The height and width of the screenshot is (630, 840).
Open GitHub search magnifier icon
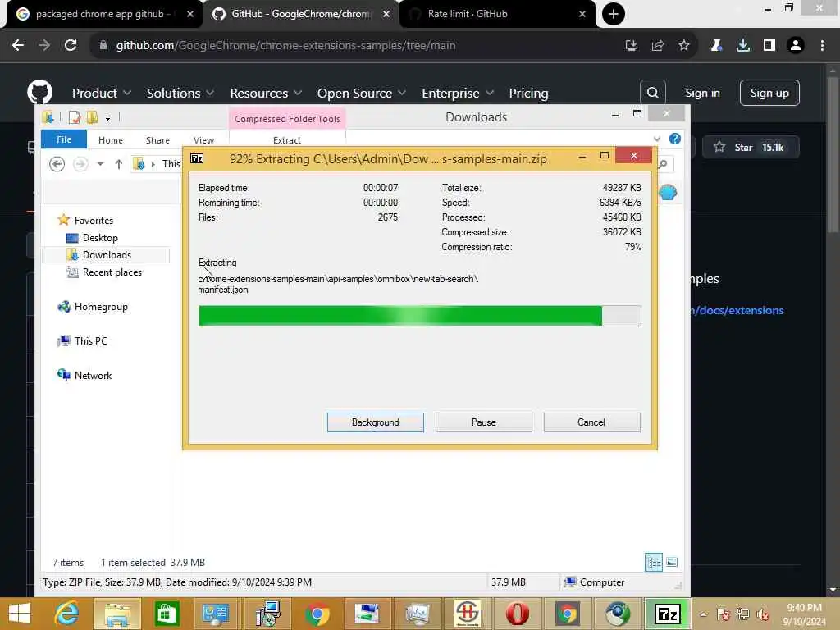[x=652, y=94]
